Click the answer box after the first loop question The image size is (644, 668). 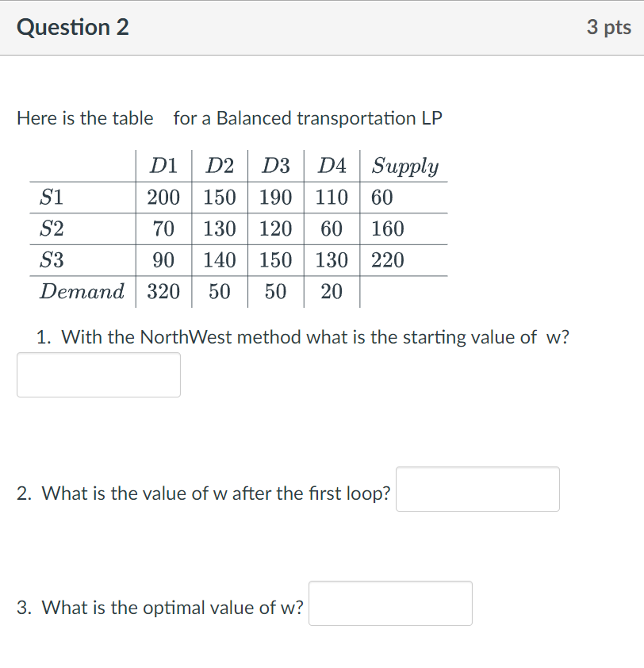click(x=477, y=489)
